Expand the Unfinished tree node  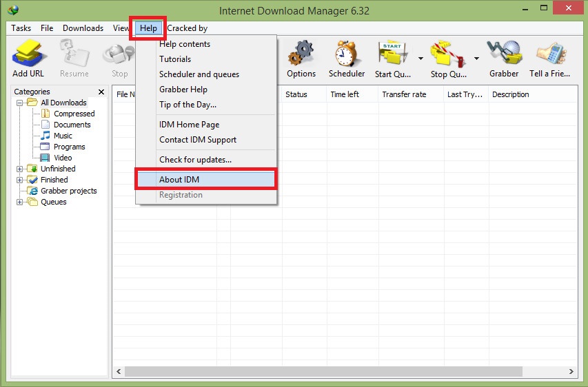(19, 169)
